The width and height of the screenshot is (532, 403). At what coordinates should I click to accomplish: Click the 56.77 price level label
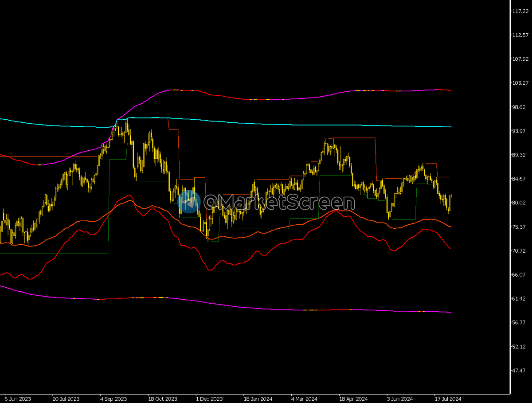[x=519, y=322]
